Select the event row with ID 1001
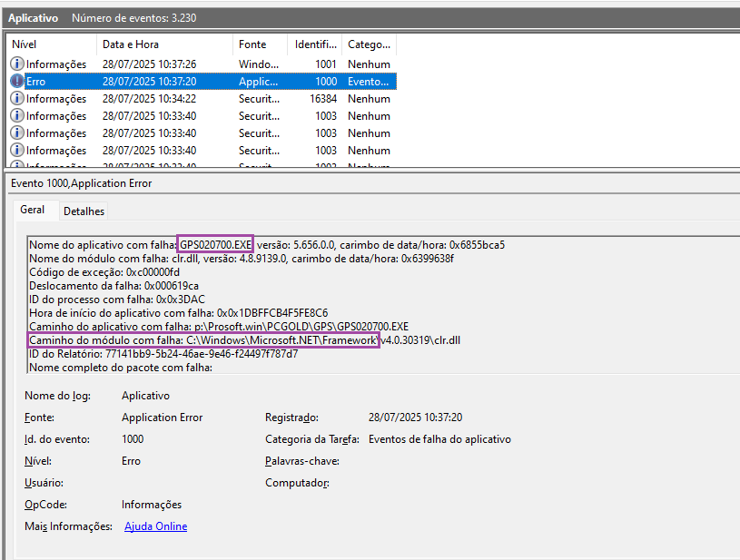 click(200, 64)
